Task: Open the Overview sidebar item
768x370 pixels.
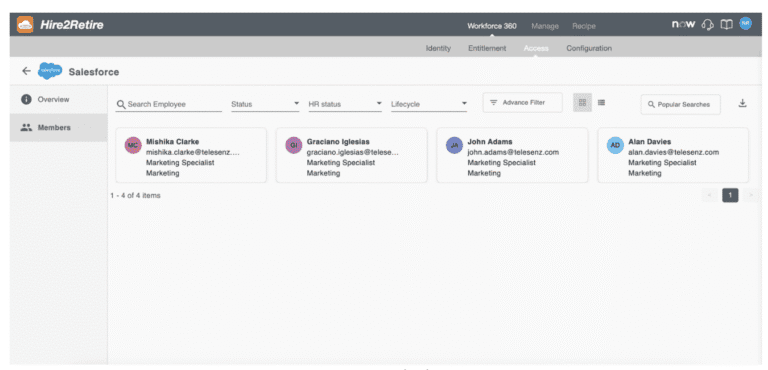Action: 59,99
